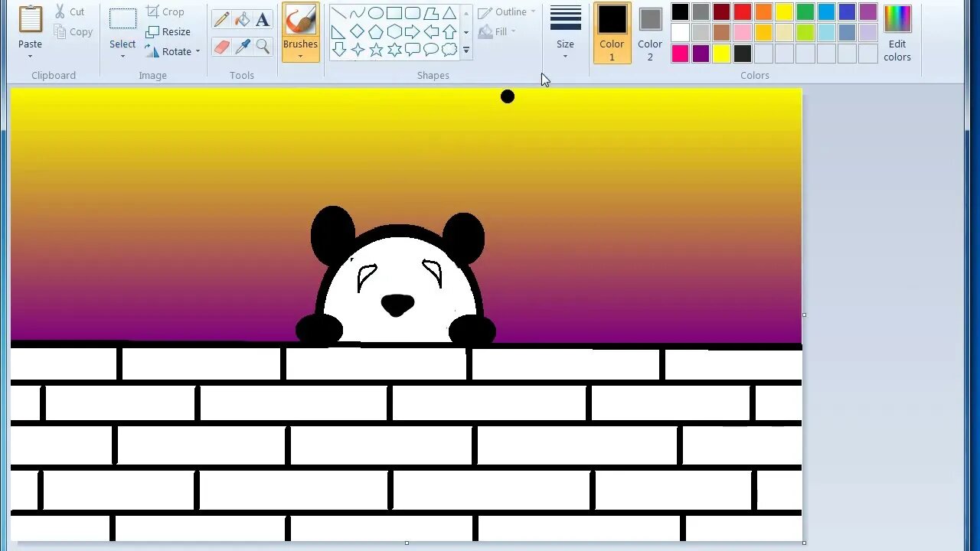980x551 pixels.
Task: Open the shape Fill dropdown
Action: (498, 31)
